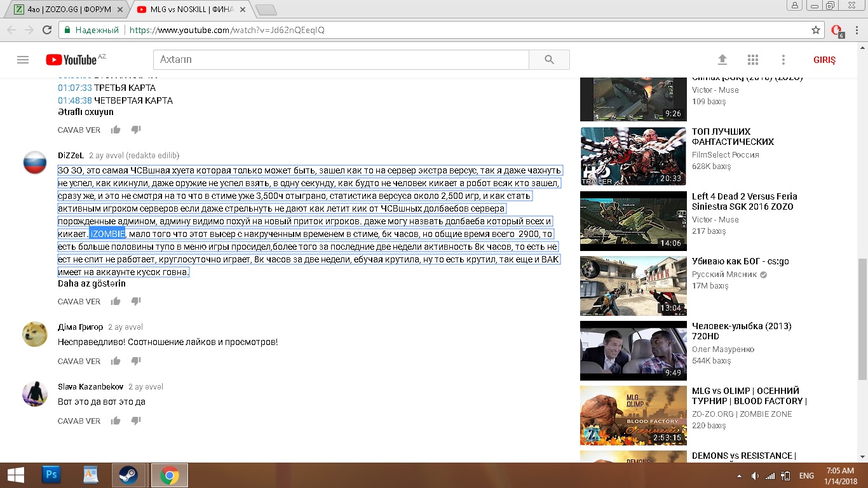Open Steam from the taskbar
Image resolution: width=868 pixels, height=488 pixels.
pyautogui.click(x=128, y=475)
